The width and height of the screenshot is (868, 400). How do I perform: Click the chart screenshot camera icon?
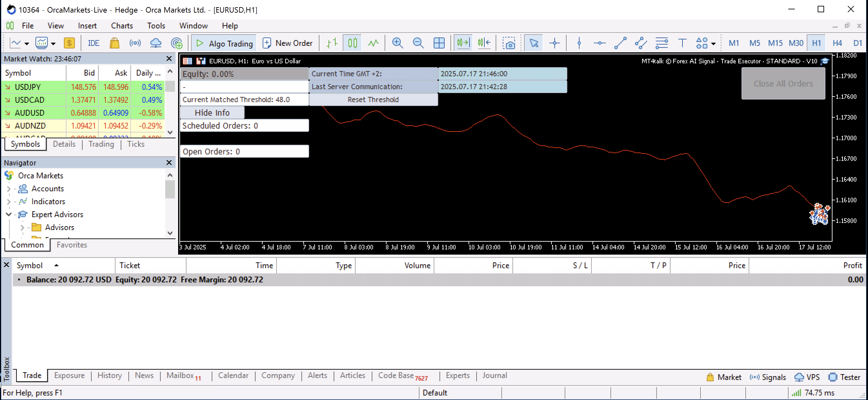509,43
